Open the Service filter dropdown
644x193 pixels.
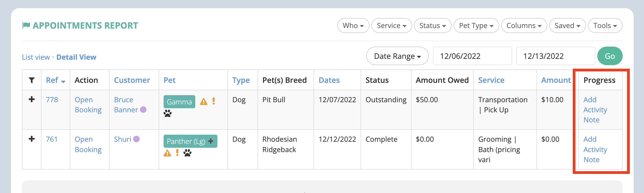tap(392, 26)
